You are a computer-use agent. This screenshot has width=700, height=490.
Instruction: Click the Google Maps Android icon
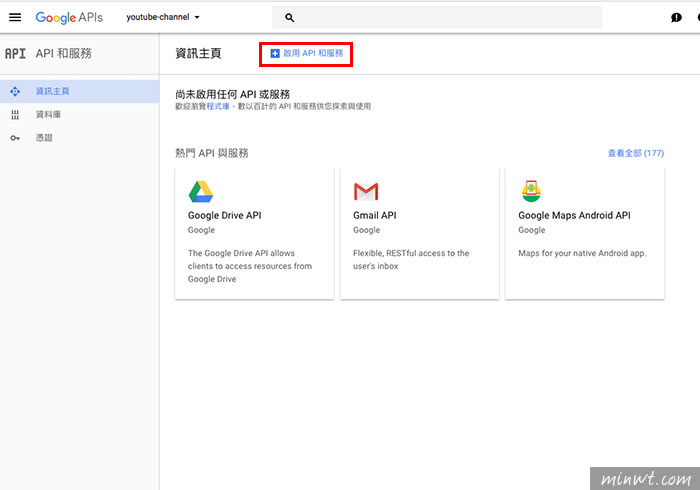coord(531,191)
